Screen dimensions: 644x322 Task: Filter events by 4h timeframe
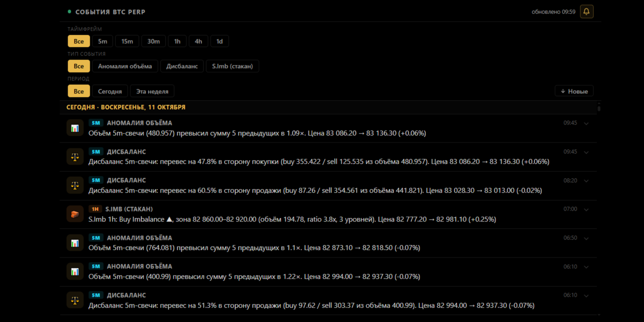coord(198,41)
